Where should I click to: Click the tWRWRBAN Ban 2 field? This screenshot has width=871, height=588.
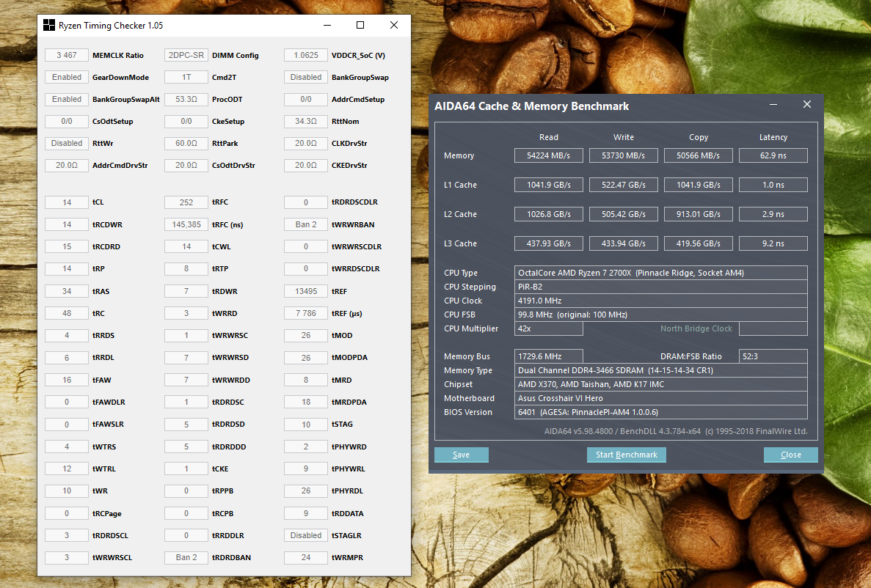point(305,224)
